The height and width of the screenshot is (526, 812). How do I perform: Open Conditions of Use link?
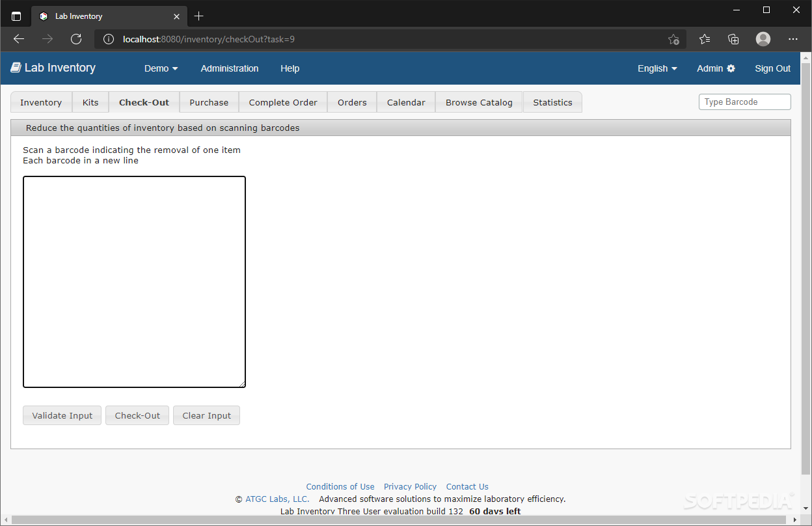point(340,486)
